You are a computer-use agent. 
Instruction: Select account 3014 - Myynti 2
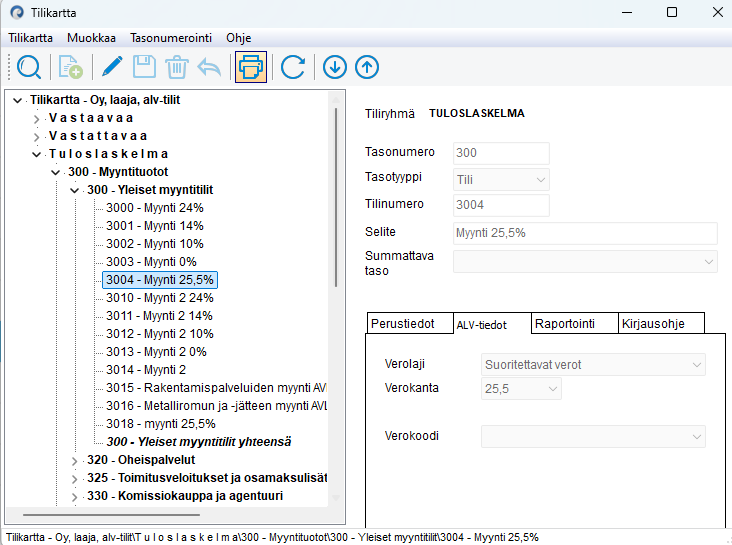[x=146, y=370]
